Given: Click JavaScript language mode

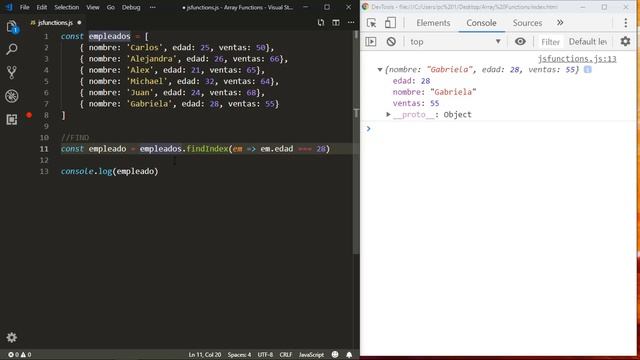Looking at the screenshot, I should pos(311,355).
